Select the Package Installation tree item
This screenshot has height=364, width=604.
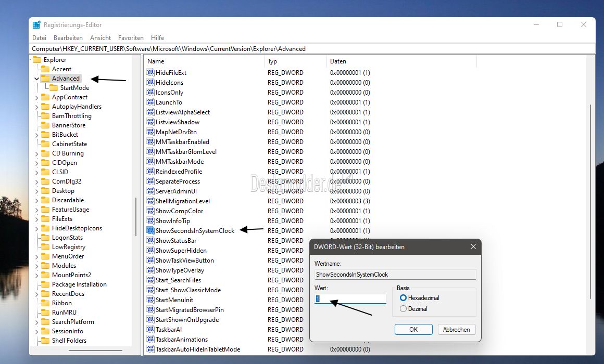(79, 284)
